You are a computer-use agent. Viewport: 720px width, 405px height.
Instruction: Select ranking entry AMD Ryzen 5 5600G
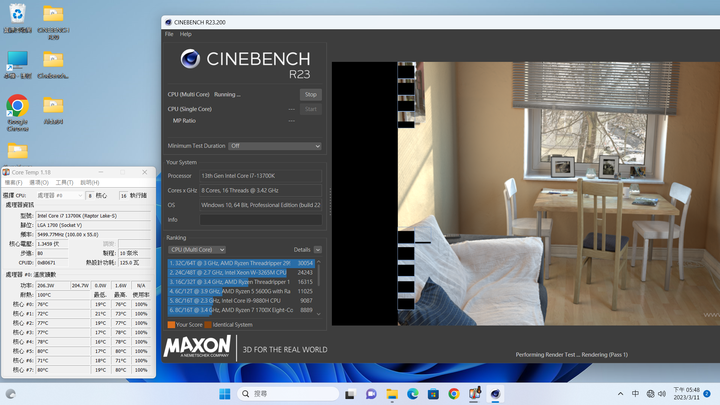coord(241,291)
